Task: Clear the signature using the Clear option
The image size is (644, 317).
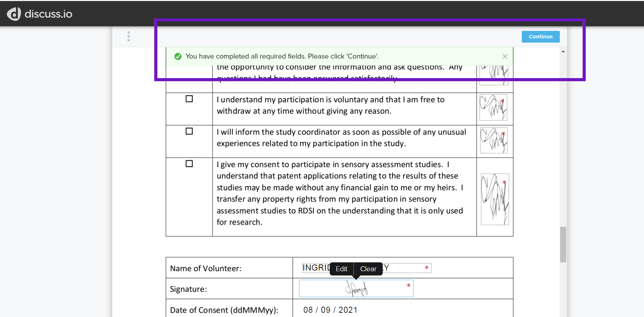Action: [x=368, y=269]
